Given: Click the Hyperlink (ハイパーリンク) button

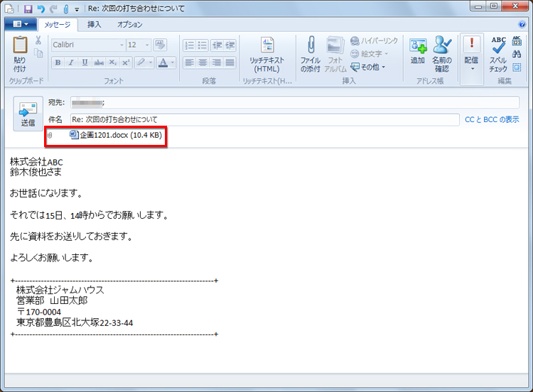Looking at the screenshot, I should click(x=374, y=40).
